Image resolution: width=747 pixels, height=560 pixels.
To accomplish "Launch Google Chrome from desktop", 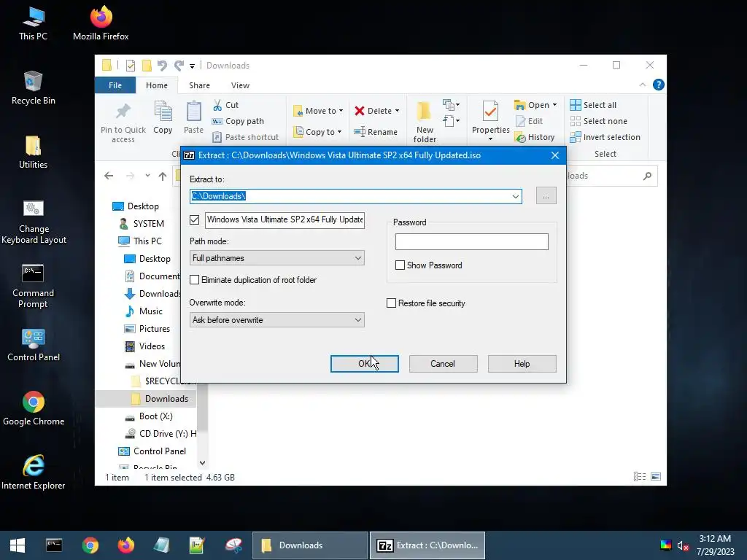I will pyautogui.click(x=34, y=409).
